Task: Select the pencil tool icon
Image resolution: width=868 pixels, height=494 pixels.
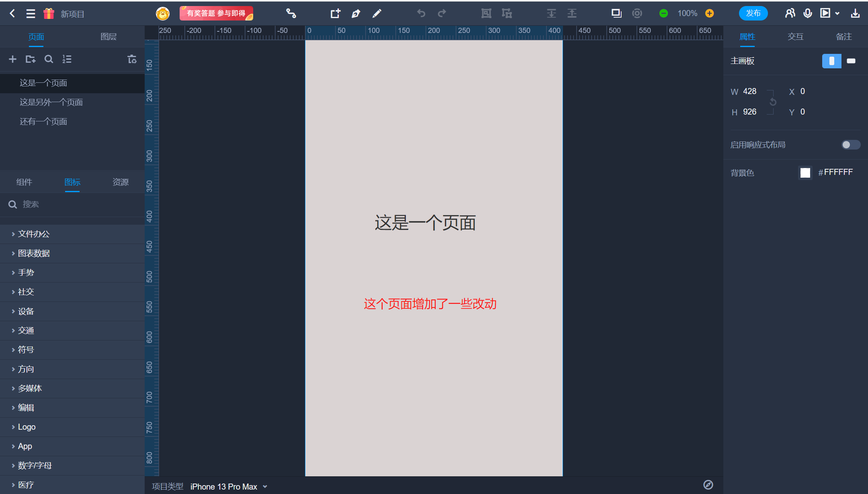Action: tap(377, 14)
